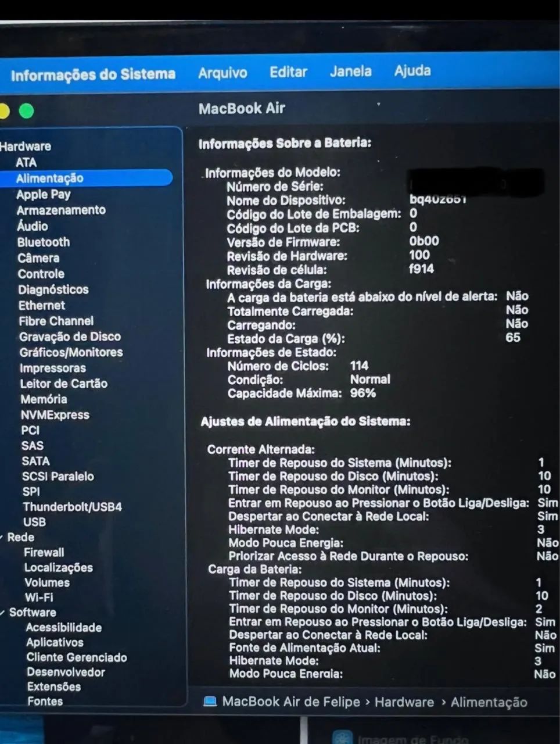Viewport: 560px width, 744px height.
Task: Select Impressoras in the sidebar
Action: (52, 368)
